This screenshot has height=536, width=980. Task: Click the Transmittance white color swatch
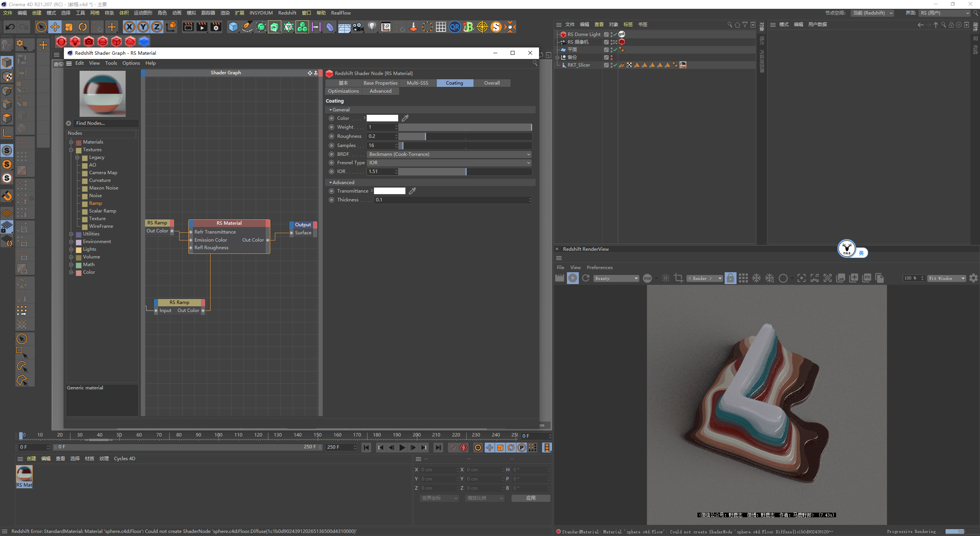click(x=389, y=191)
